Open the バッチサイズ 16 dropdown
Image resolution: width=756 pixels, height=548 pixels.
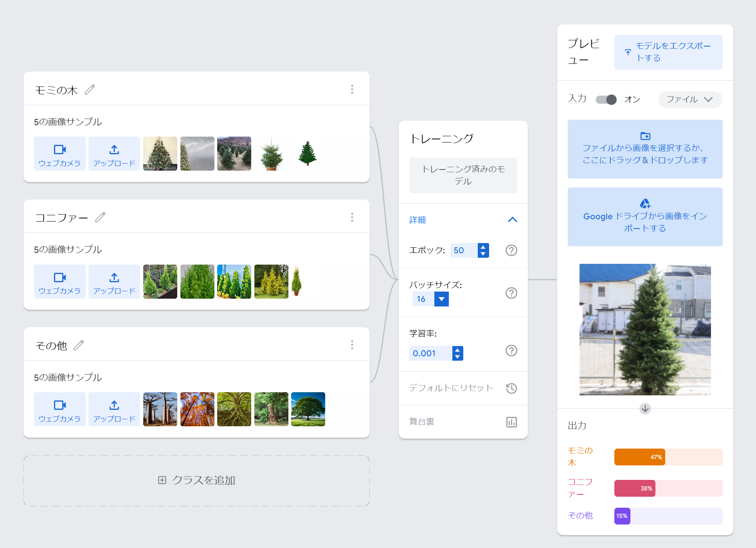pos(441,299)
